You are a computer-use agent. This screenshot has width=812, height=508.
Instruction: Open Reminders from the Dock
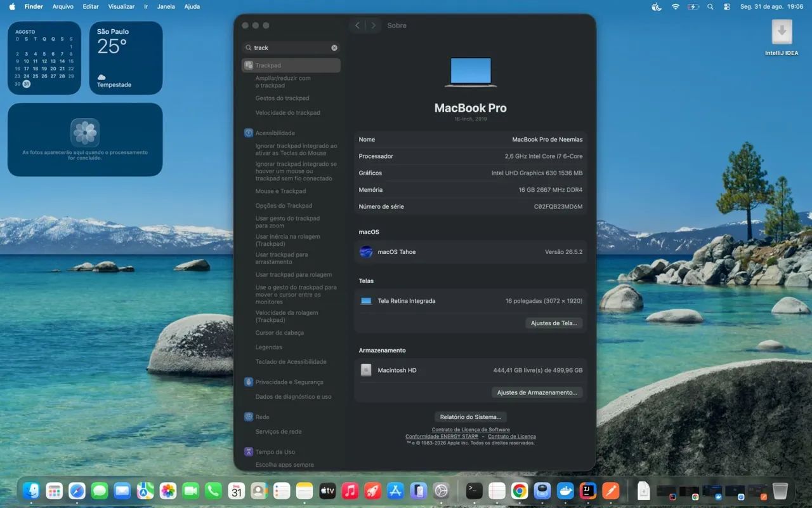click(x=282, y=491)
